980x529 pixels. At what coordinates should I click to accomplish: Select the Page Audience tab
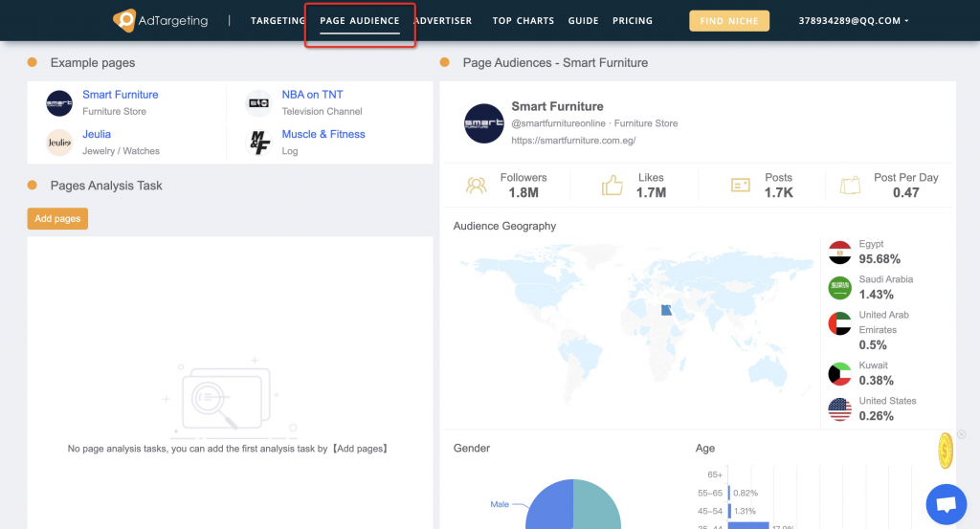(x=360, y=21)
